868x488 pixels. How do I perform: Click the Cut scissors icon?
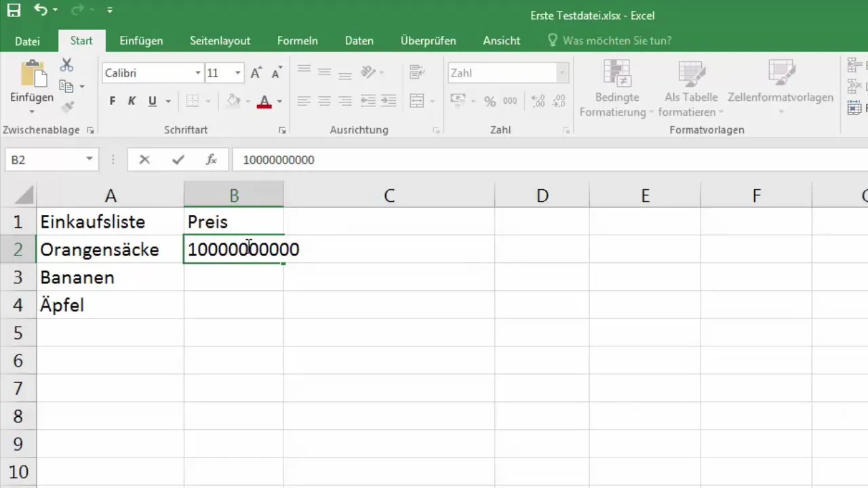66,66
